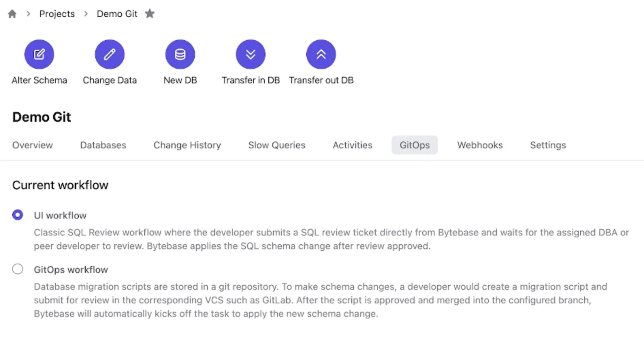Click the Transfer out DB icon

pos(320,54)
